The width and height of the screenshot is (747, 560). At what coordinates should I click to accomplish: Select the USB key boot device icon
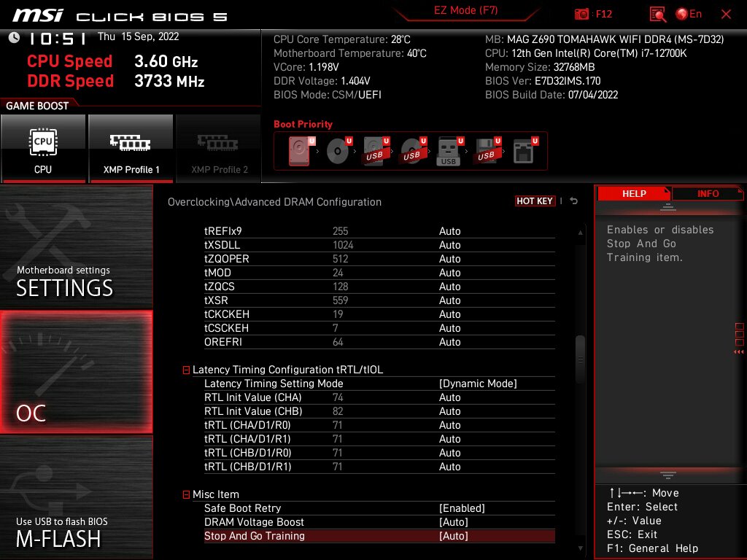(x=450, y=151)
